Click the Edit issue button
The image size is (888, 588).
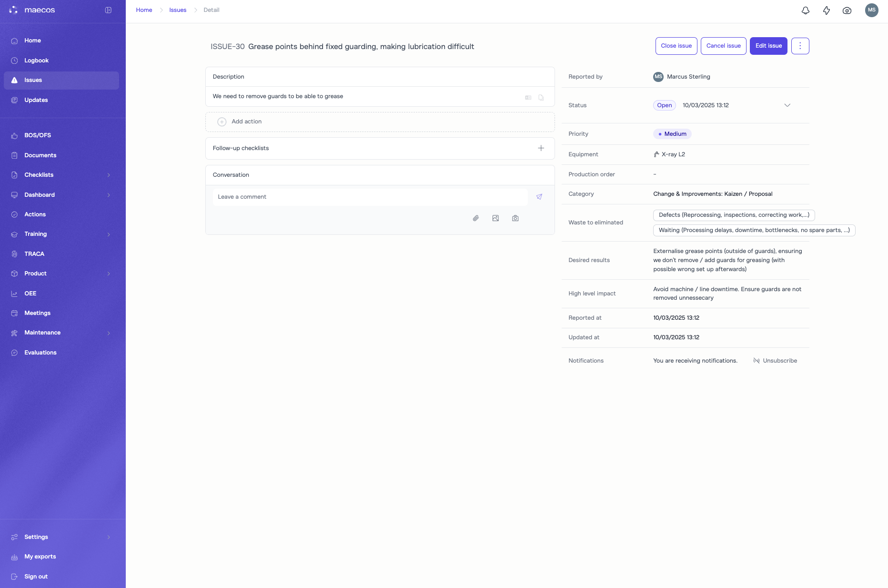tap(768, 46)
